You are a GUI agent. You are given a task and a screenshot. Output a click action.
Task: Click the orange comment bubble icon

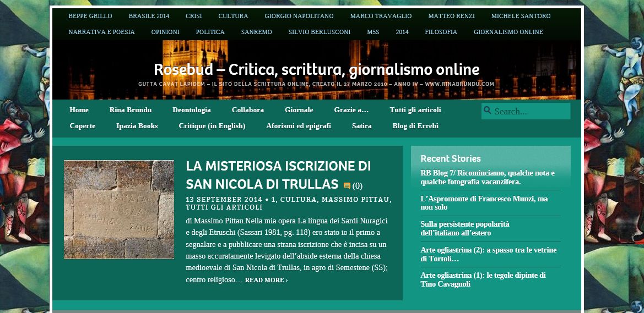(x=347, y=185)
